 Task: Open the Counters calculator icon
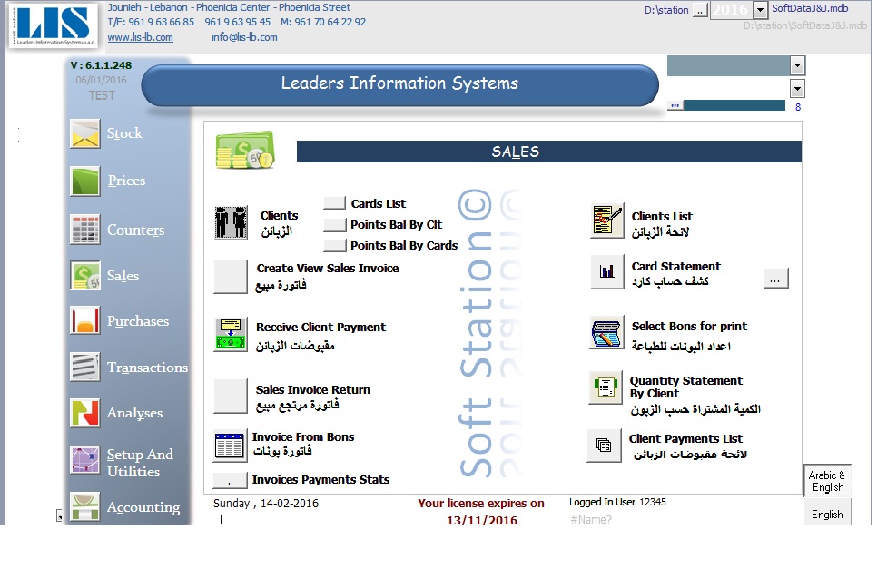pos(85,230)
